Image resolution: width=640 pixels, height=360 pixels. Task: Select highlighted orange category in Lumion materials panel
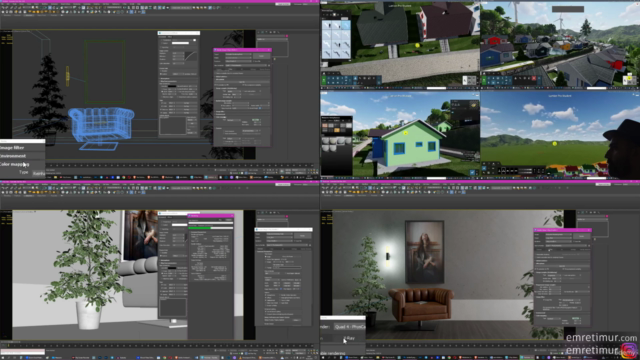(337, 130)
